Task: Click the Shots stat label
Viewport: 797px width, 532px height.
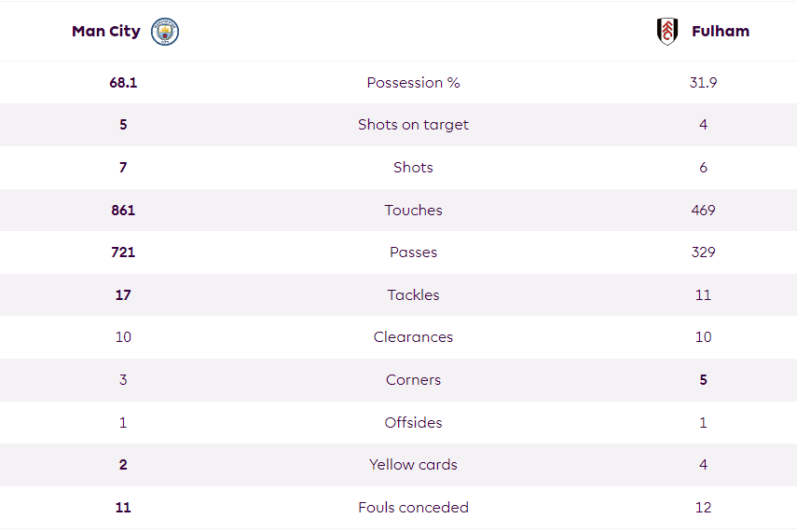Action: pos(413,168)
